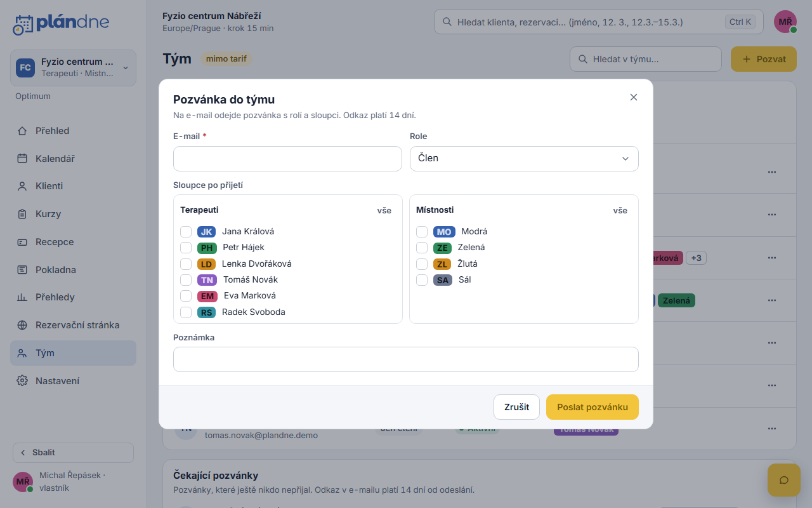Screen dimensions: 812x508
Task: Click the Zelená tag in the team table
Action: pyautogui.click(x=676, y=300)
